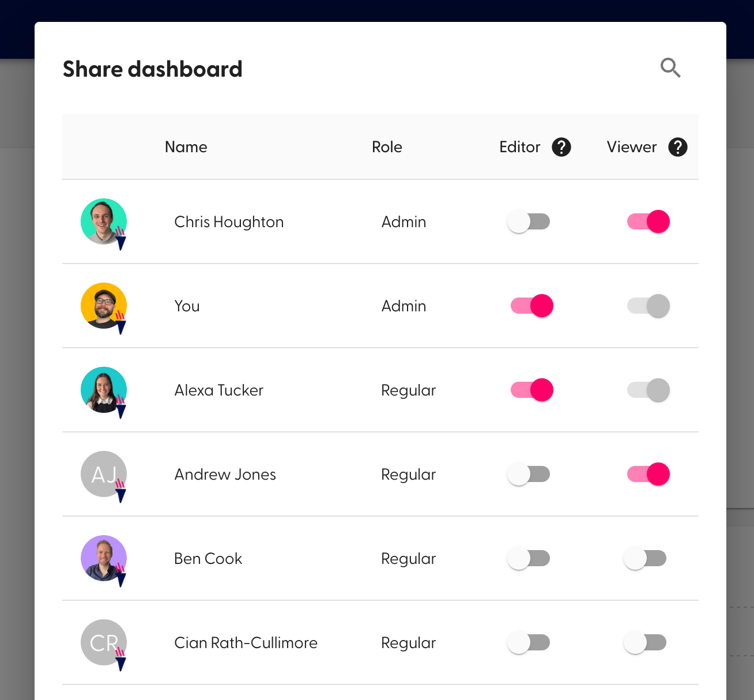Click the Editor column help icon
This screenshot has height=700, width=754.
click(x=561, y=147)
